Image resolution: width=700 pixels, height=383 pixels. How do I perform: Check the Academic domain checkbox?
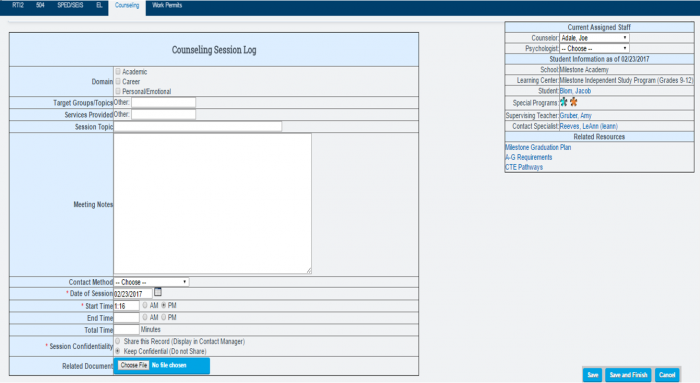point(118,71)
